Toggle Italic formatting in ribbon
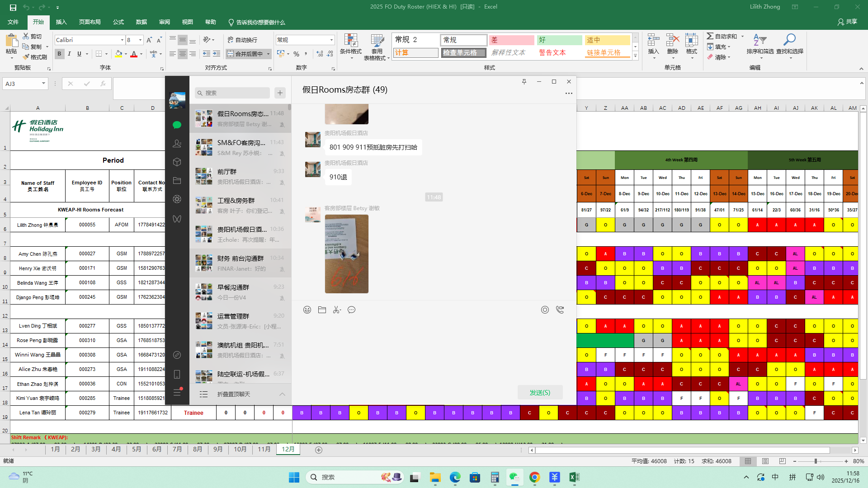Viewport: 868px width, 488px height. coord(69,54)
